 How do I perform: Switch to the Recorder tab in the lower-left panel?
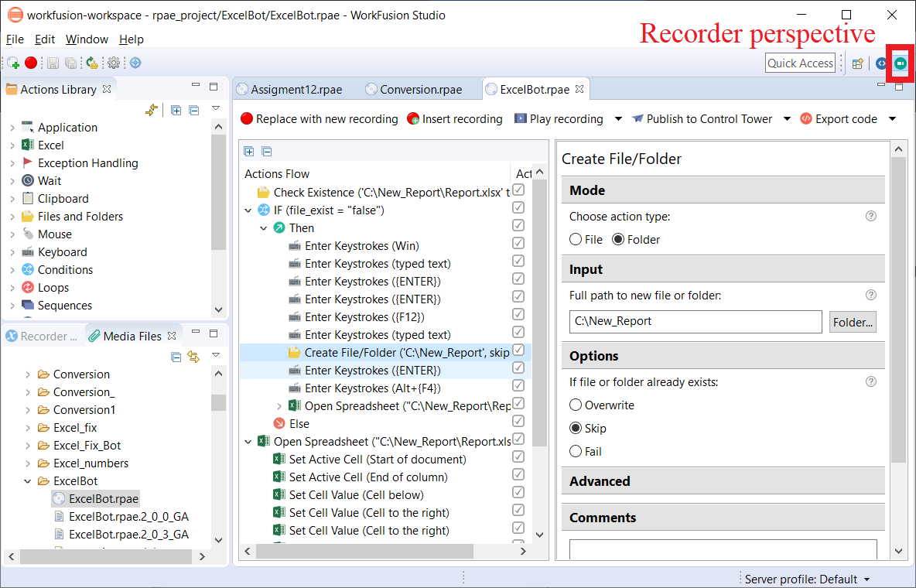coord(42,336)
